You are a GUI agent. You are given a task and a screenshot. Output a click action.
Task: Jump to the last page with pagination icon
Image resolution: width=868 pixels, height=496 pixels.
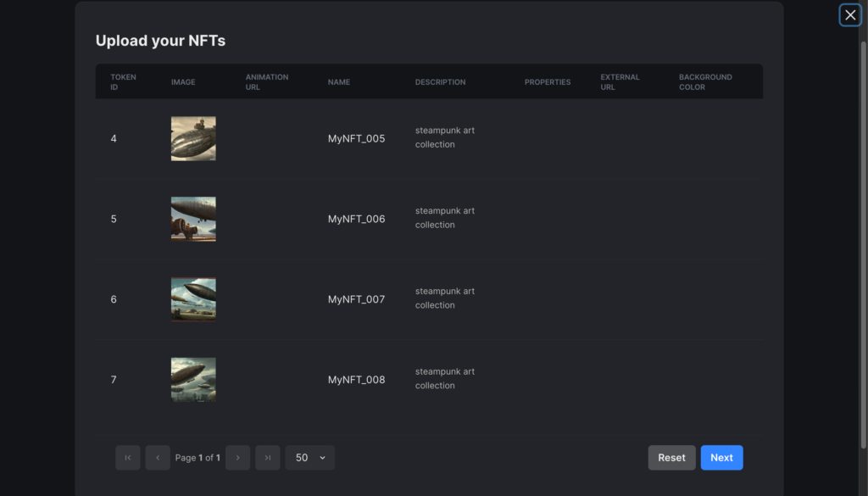pyautogui.click(x=268, y=458)
